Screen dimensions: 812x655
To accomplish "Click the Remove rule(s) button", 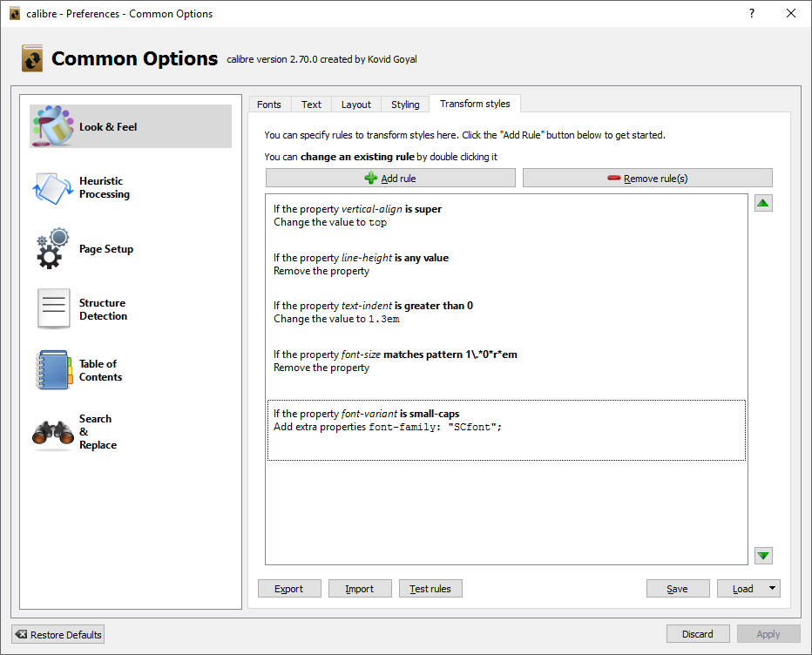I will pos(647,179).
